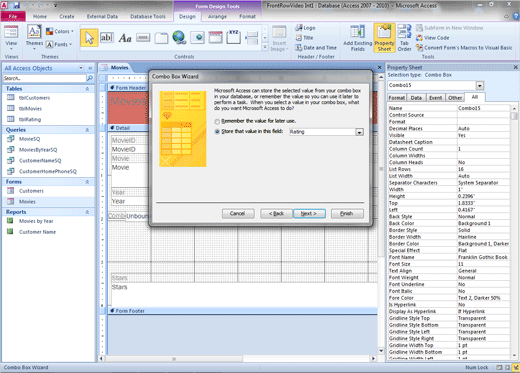Switch to the Arrange ribbon tab

pyautogui.click(x=217, y=16)
